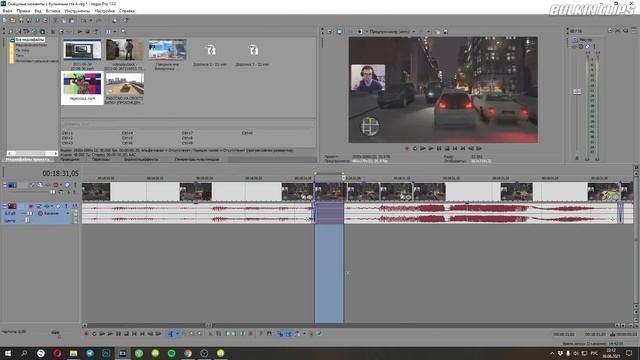Viewport: 640px width, 360px height.
Task: Open the Правка menu
Action: coord(23,11)
